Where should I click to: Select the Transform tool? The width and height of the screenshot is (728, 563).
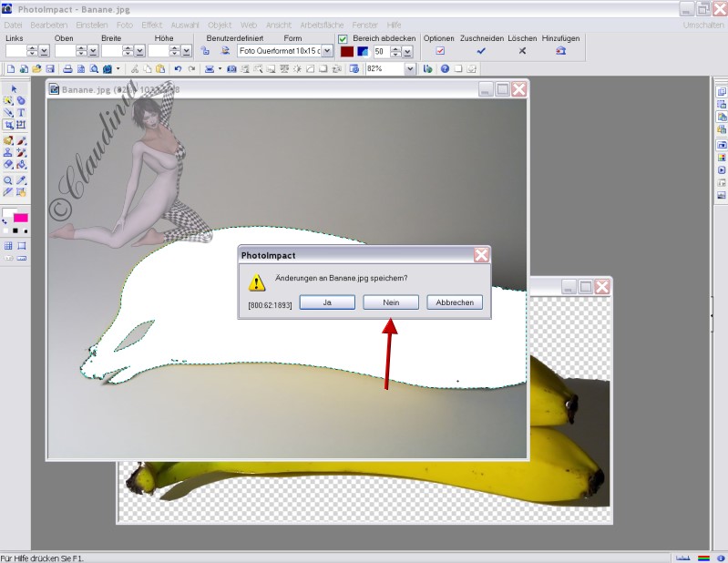coord(21,125)
